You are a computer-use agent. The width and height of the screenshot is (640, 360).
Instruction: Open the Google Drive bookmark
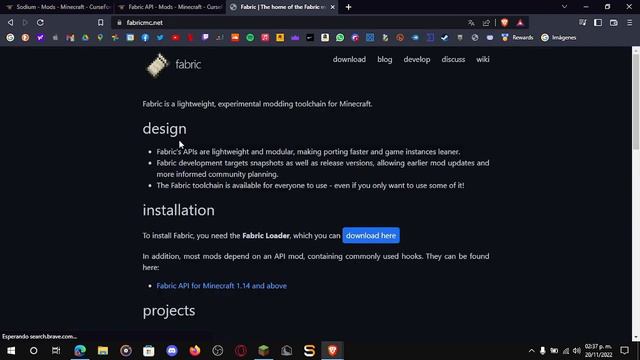(x=85, y=38)
